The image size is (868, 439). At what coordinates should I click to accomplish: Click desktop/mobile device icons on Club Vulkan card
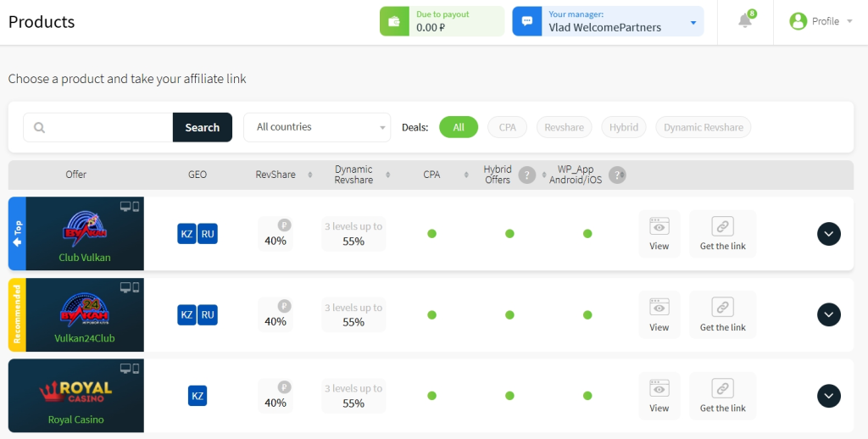click(x=130, y=207)
